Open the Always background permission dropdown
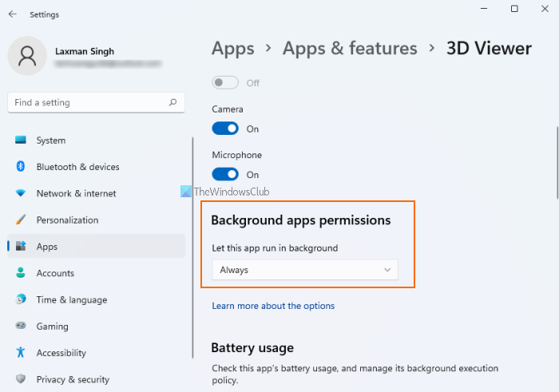Screen dimensions: 559x392 (x=305, y=270)
